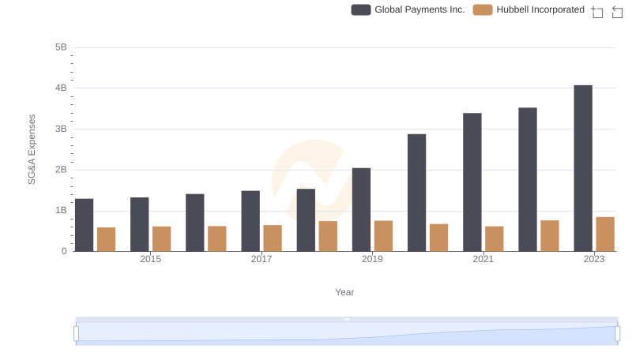This screenshot has height=364, width=632.
Task: Click the Global Payments bar for 2017
Action: coord(250,221)
